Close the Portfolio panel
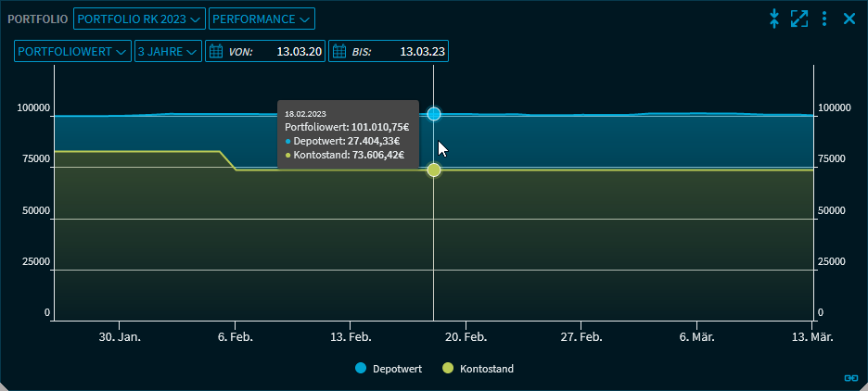 click(x=849, y=19)
